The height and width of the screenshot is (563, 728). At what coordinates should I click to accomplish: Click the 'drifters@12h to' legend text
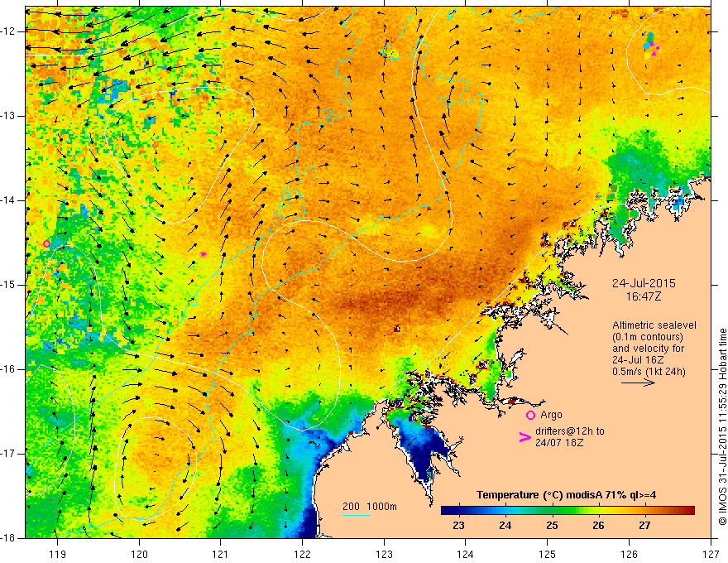pyautogui.click(x=570, y=431)
